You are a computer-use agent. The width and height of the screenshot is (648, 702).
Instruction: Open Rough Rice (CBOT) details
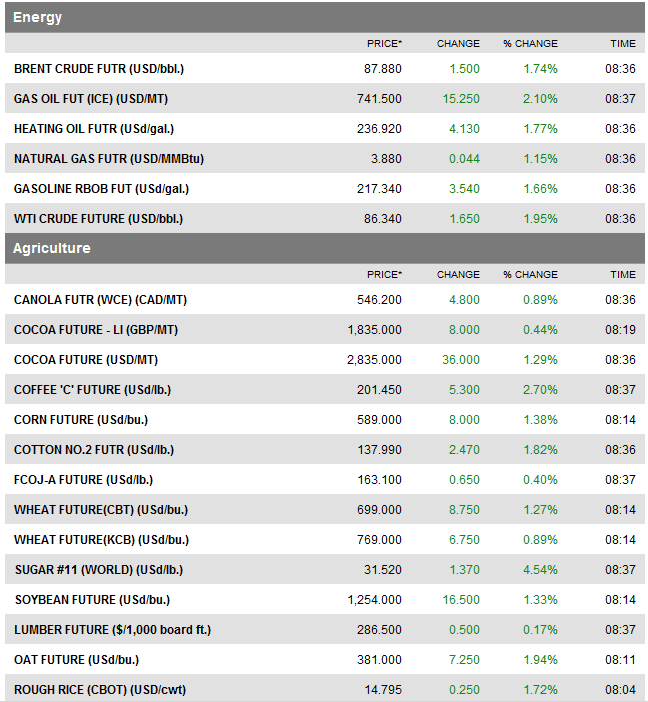click(100, 690)
